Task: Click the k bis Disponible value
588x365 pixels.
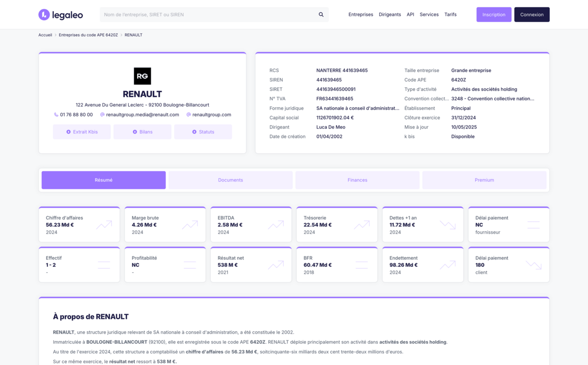Action: [463, 137]
